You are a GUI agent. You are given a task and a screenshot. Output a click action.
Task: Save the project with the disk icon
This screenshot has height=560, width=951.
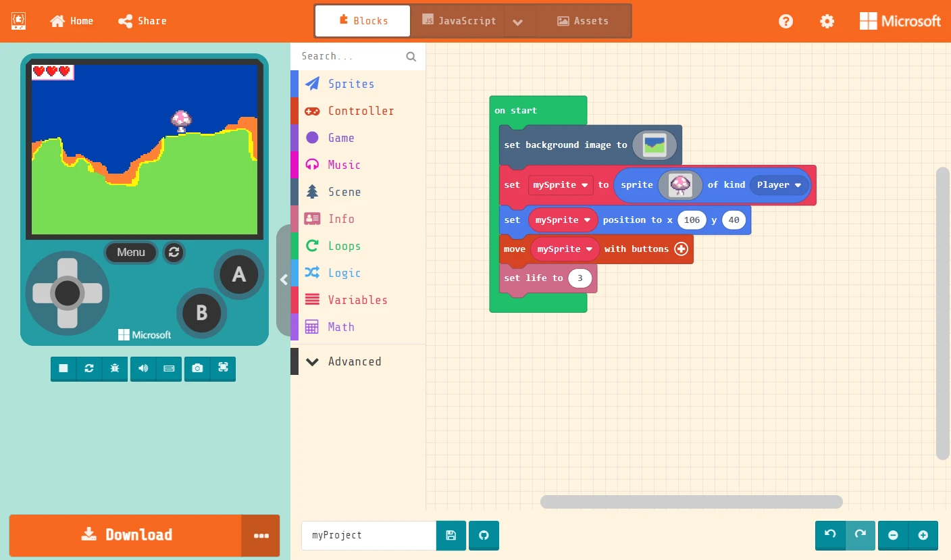451,535
